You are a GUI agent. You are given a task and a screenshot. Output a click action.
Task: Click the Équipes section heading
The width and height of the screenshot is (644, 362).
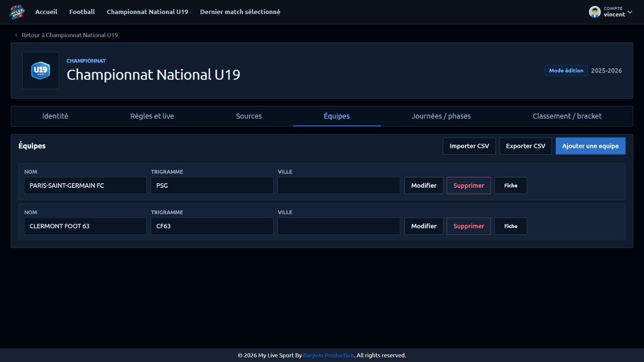point(32,146)
